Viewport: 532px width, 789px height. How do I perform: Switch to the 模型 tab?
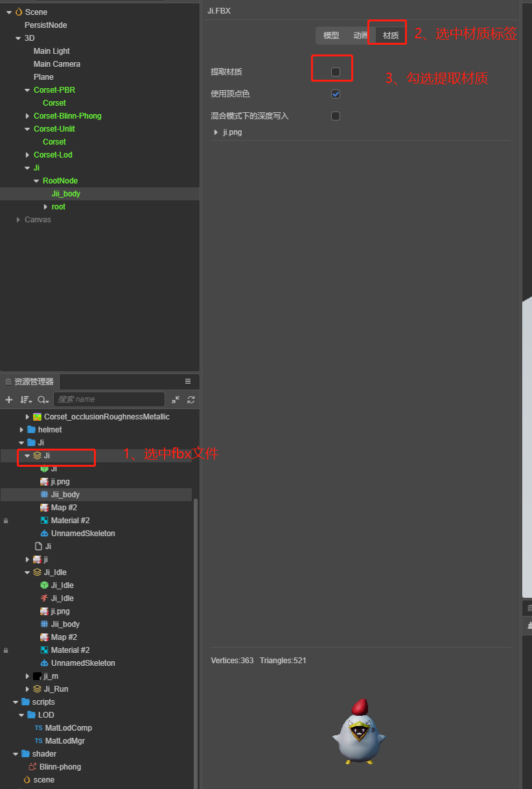(331, 36)
